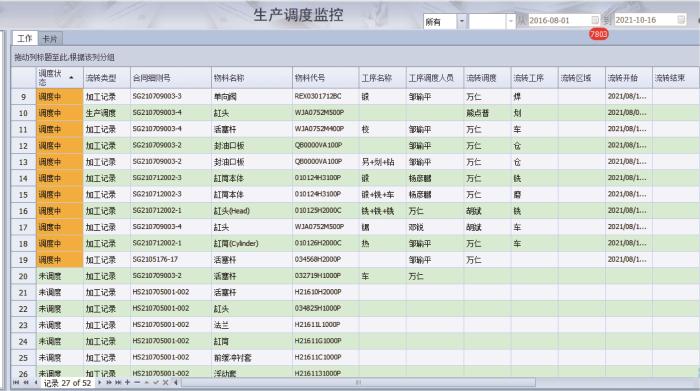This screenshot has height=391, width=700.
Task: Click cell 邓锐 in row 17
Action: coord(435,227)
